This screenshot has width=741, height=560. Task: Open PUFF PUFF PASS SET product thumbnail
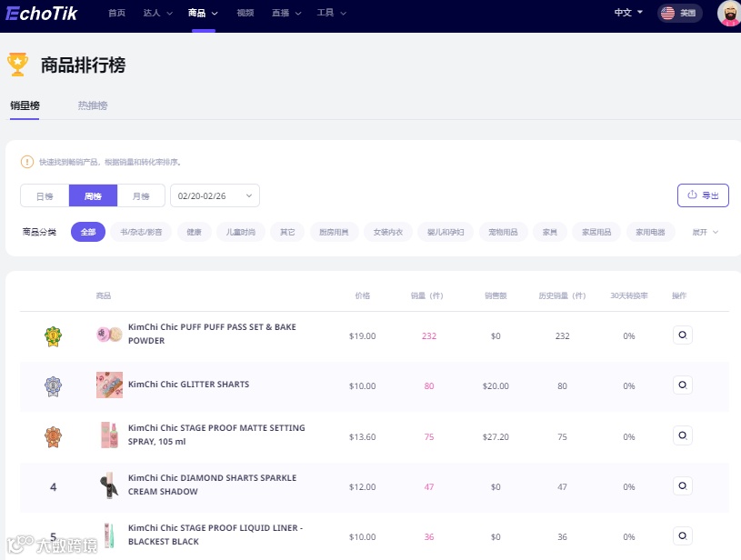(x=109, y=335)
